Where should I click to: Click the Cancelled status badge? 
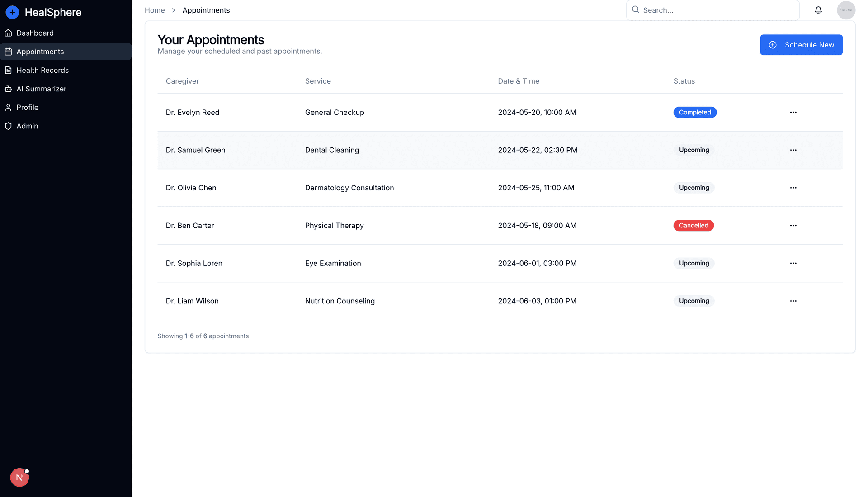(693, 226)
